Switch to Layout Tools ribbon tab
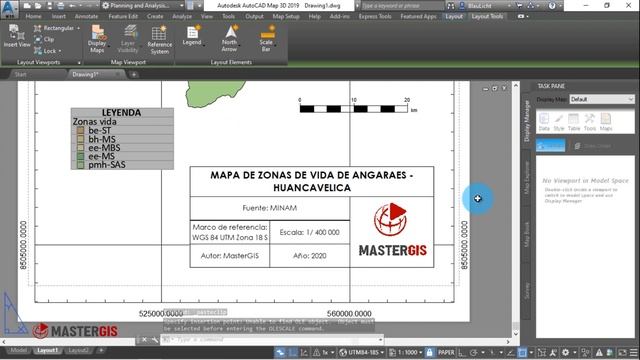The height and width of the screenshot is (360, 640). pos(487,16)
